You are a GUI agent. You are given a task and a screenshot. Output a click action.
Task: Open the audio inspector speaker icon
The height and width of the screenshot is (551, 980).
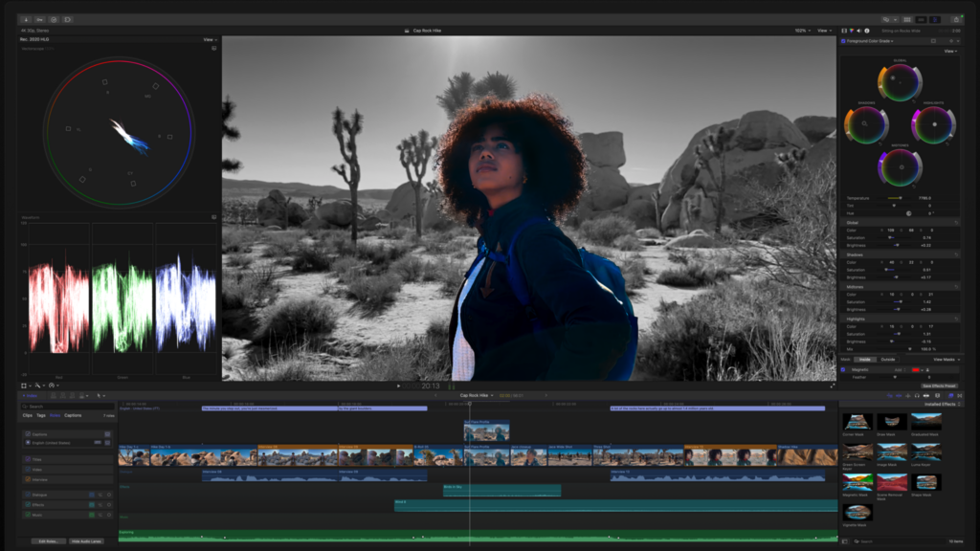pos(859,31)
